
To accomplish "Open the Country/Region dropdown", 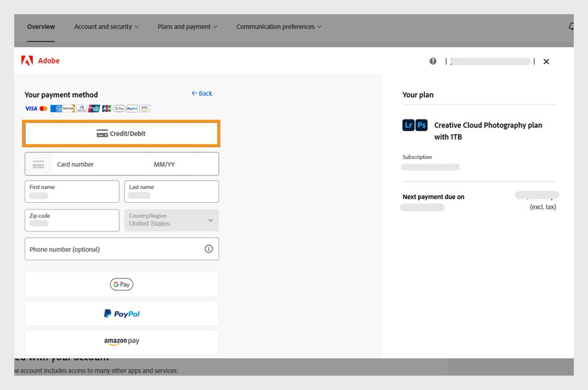I will [171, 220].
